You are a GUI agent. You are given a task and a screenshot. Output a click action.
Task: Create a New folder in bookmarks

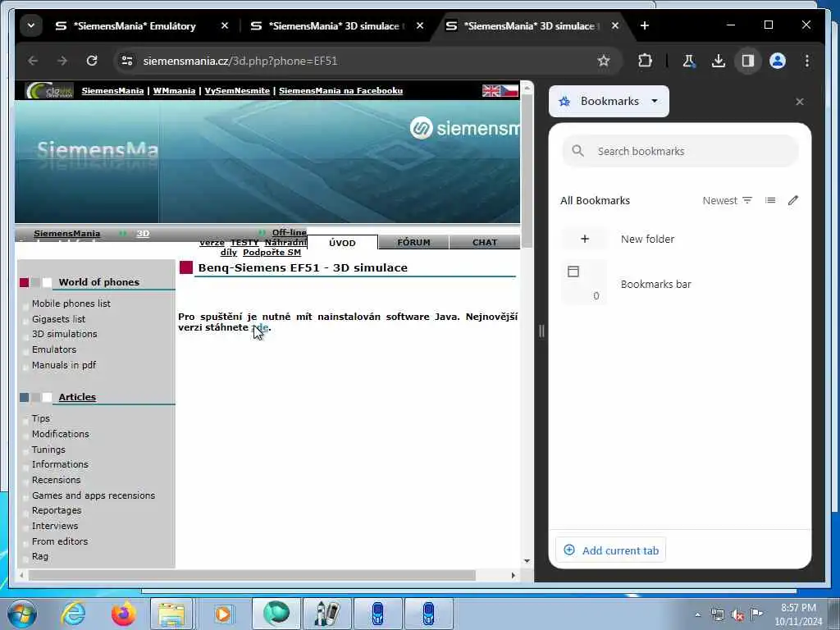[680, 239]
